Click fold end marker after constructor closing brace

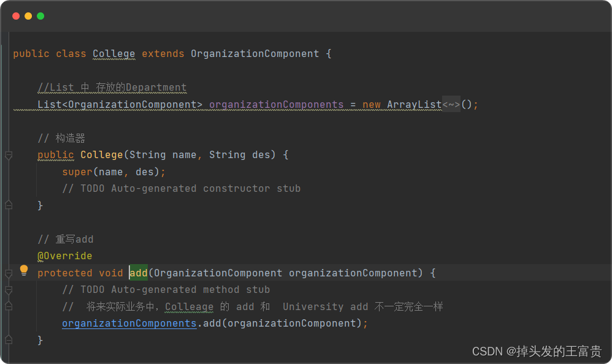pos(9,205)
